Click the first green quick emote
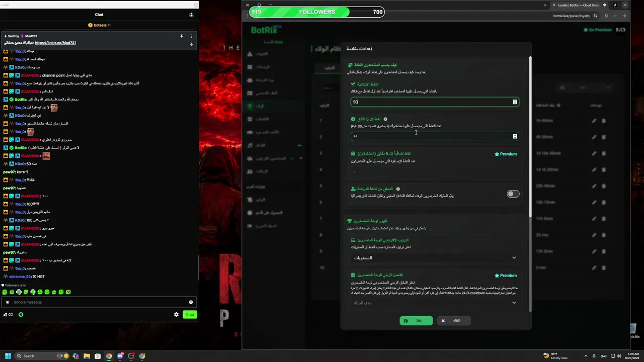 coord(5,292)
